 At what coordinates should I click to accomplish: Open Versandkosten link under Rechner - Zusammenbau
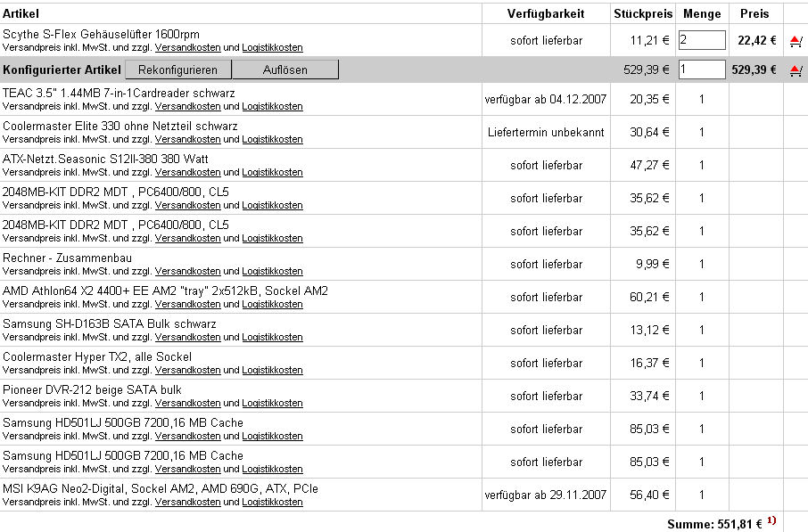187,271
